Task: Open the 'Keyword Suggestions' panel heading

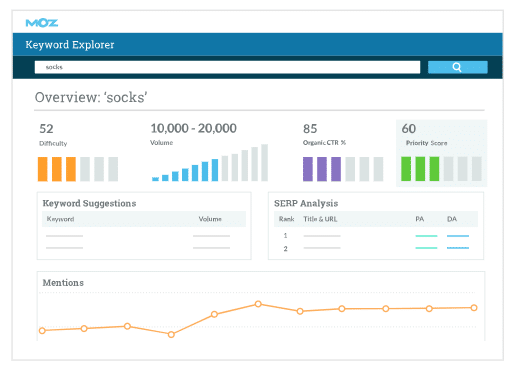Action: tap(89, 203)
